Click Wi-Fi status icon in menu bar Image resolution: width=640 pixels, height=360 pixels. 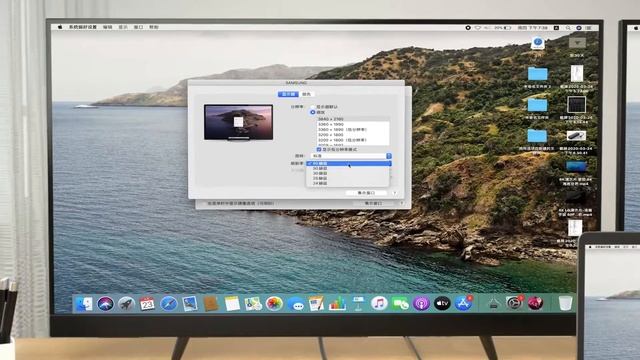[x=478, y=28]
